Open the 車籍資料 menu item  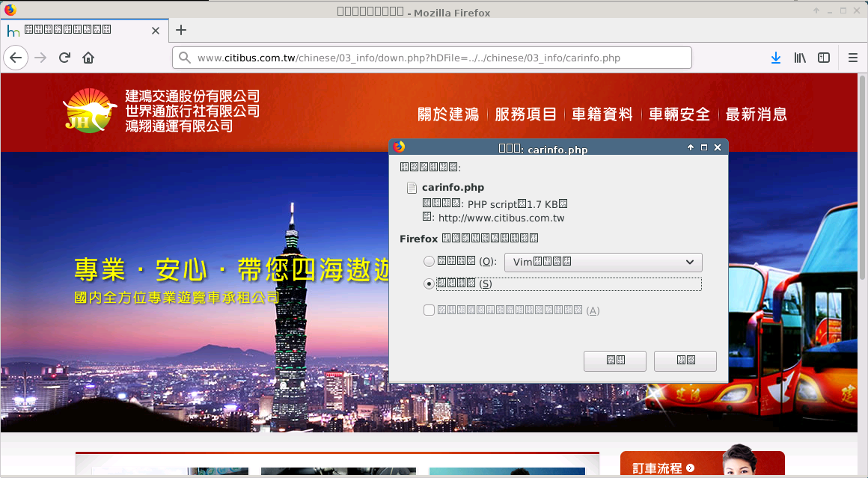coord(602,114)
